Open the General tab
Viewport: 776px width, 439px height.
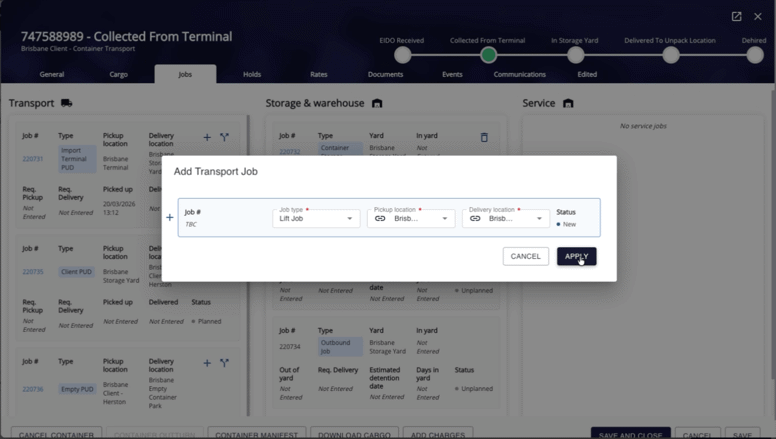(x=52, y=74)
